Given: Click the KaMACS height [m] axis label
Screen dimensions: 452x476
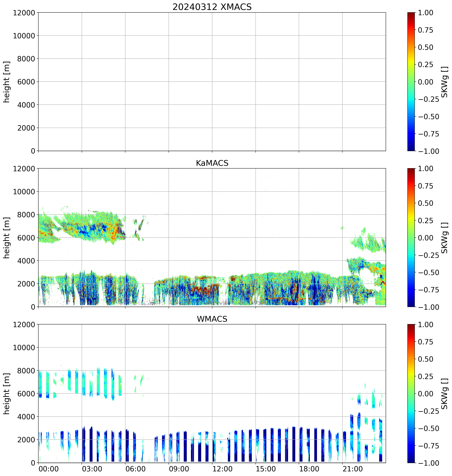Looking at the screenshot, I should click(7, 238).
